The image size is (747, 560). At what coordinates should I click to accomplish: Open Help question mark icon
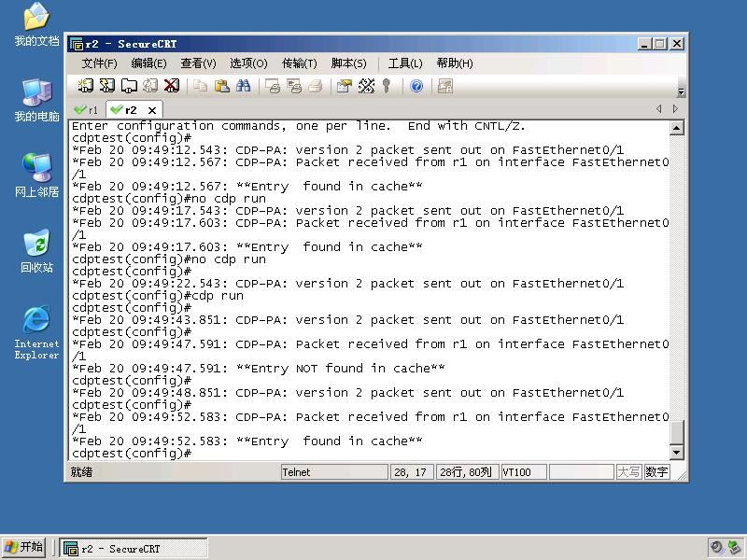[416, 86]
